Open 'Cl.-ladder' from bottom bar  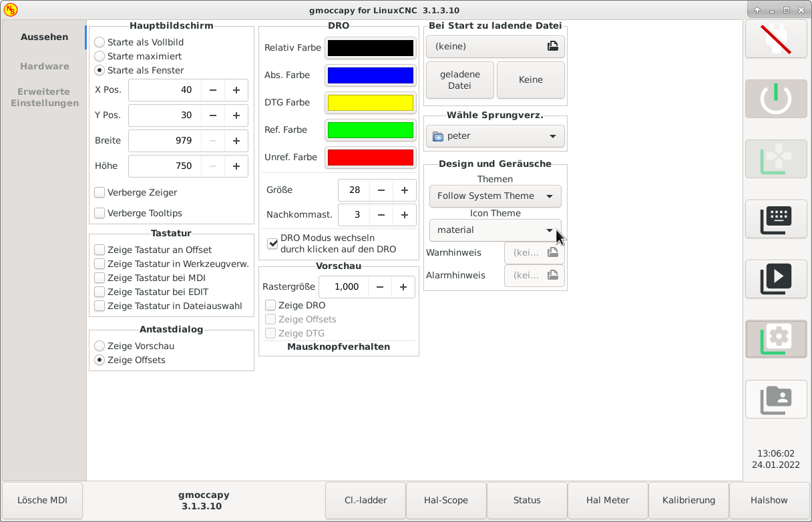[x=365, y=500]
